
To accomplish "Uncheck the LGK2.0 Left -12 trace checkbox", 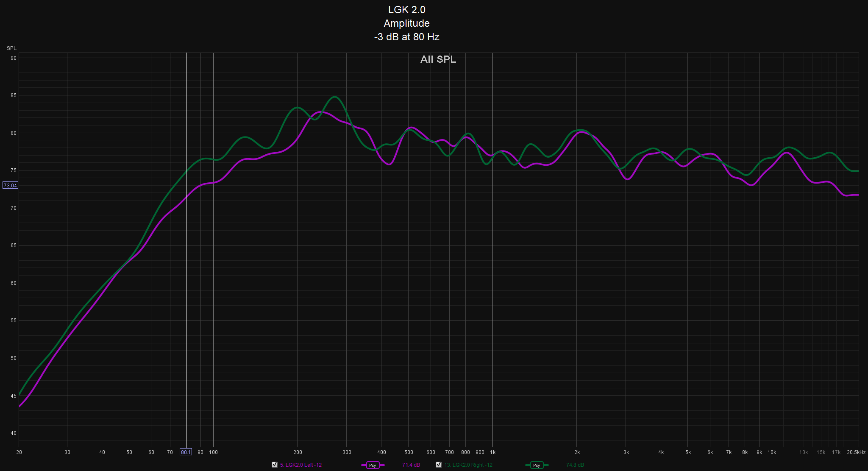I will [275, 465].
